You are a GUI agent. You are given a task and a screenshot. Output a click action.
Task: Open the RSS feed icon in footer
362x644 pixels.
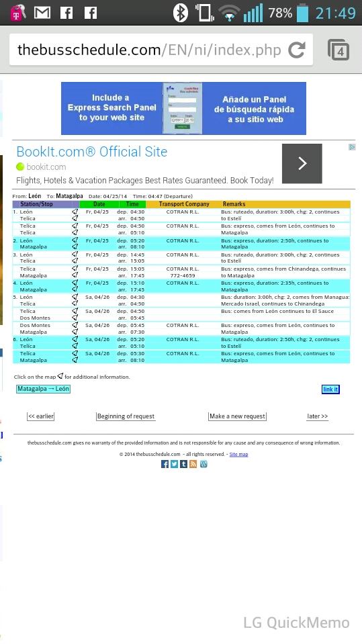coord(193,464)
